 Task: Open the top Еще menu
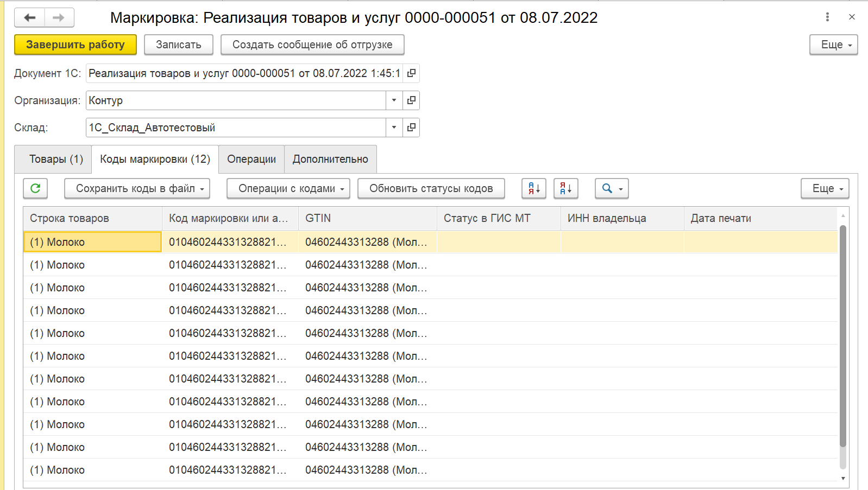coord(833,44)
